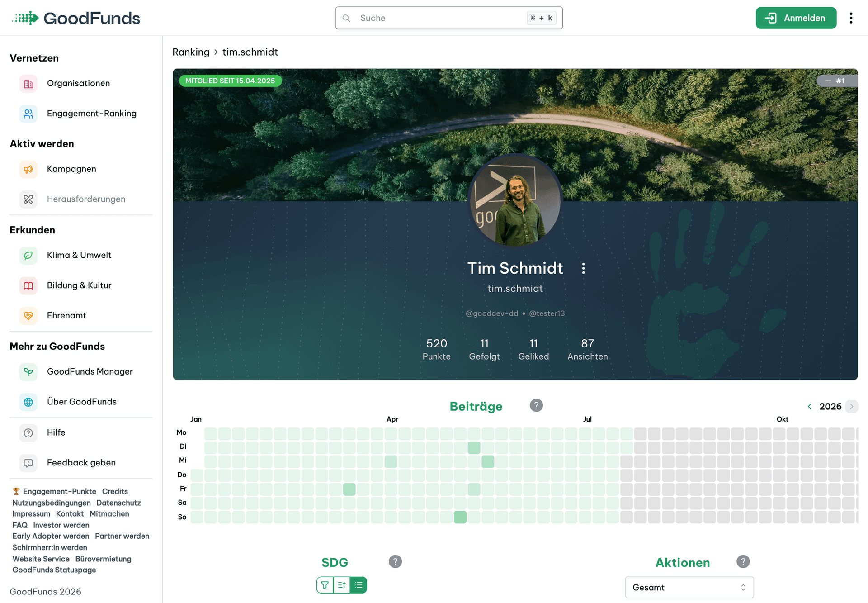Image resolution: width=868 pixels, height=603 pixels.
Task: Go to previous year in Beiträge
Action: [x=809, y=406]
